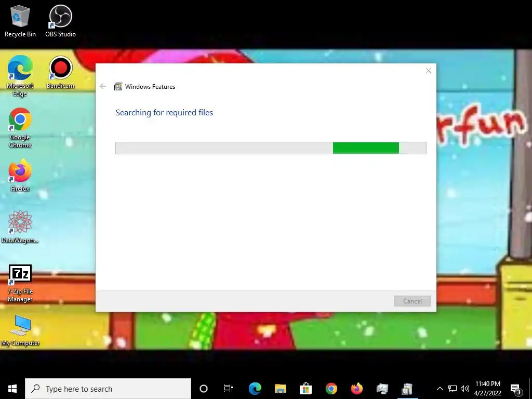The width and height of the screenshot is (532, 399).
Task: Open the volume tray icon
Action: coord(465,389)
